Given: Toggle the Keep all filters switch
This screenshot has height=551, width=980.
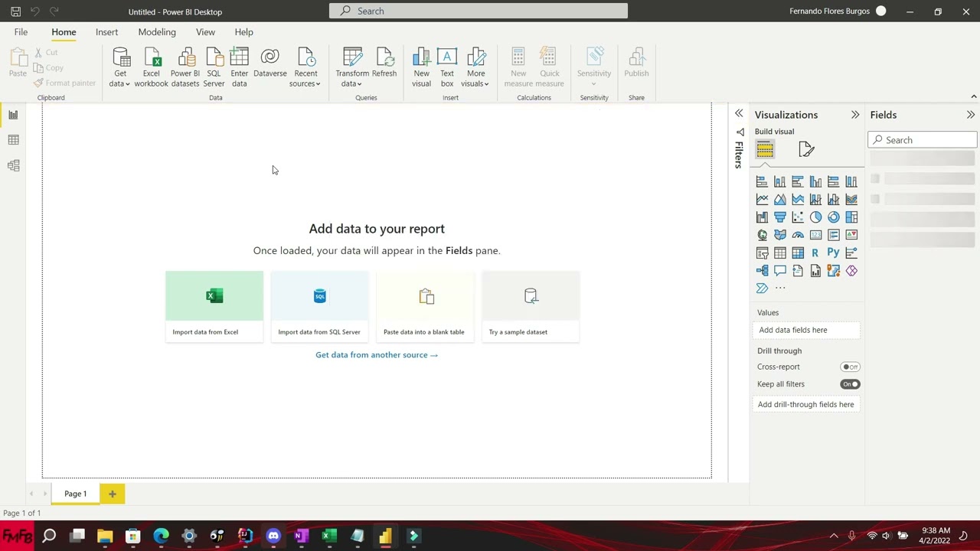Looking at the screenshot, I should [x=850, y=384].
